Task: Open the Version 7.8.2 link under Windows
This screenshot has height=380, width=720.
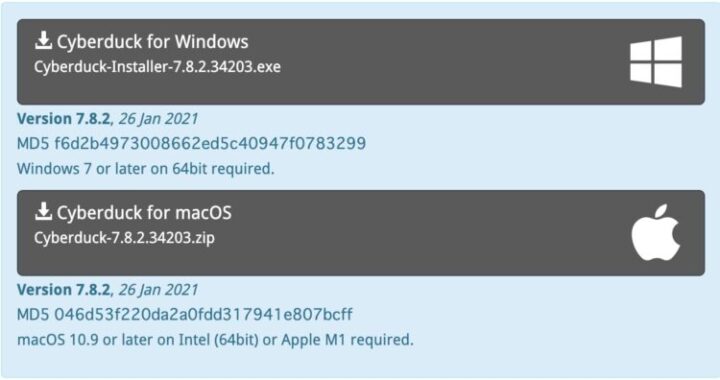Action: click(x=63, y=119)
